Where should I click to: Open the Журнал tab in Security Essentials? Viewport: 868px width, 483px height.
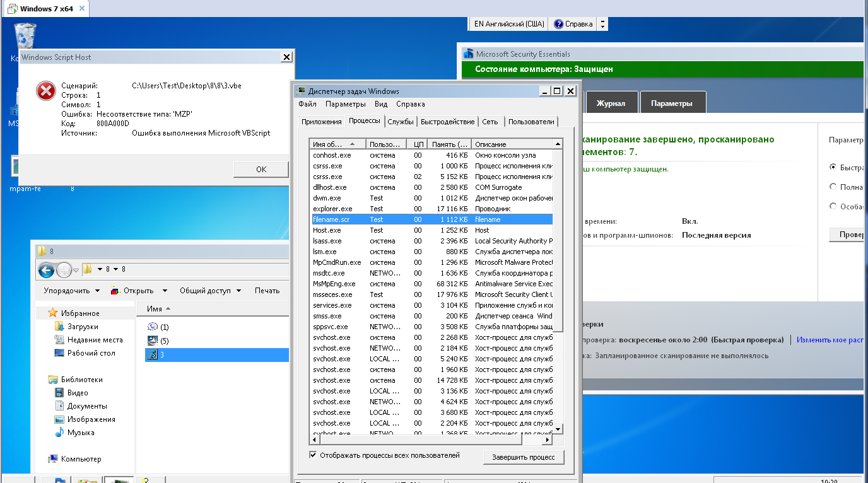coord(611,103)
